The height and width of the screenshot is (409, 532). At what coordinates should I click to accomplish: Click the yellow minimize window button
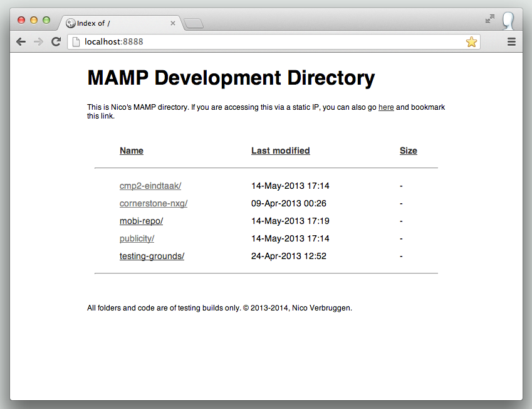tap(34, 20)
